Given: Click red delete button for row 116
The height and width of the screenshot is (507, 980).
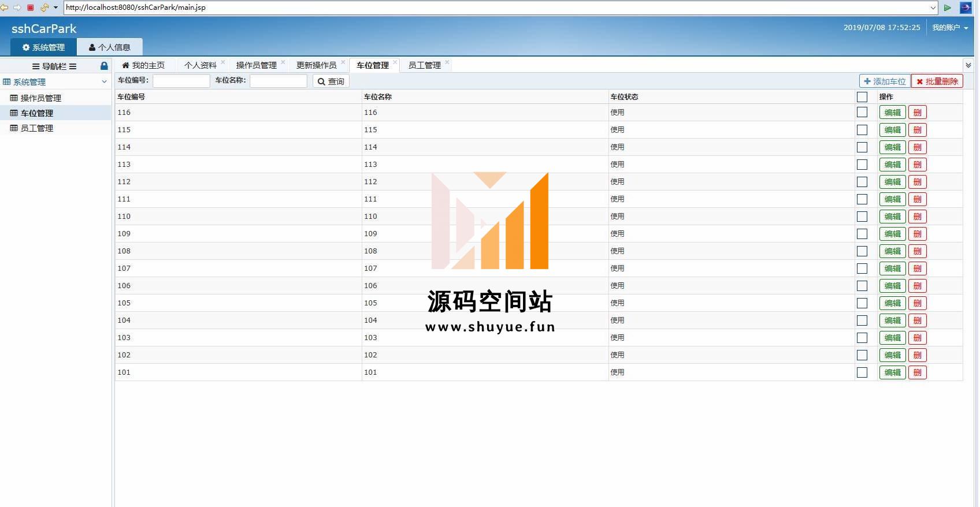Looking at the screenshot, I should point(918,113).
